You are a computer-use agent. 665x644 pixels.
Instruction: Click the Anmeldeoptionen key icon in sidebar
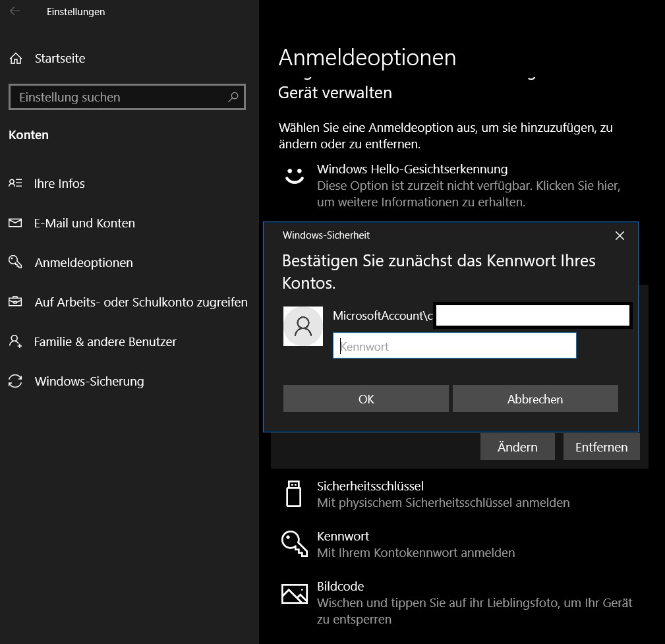15,262
